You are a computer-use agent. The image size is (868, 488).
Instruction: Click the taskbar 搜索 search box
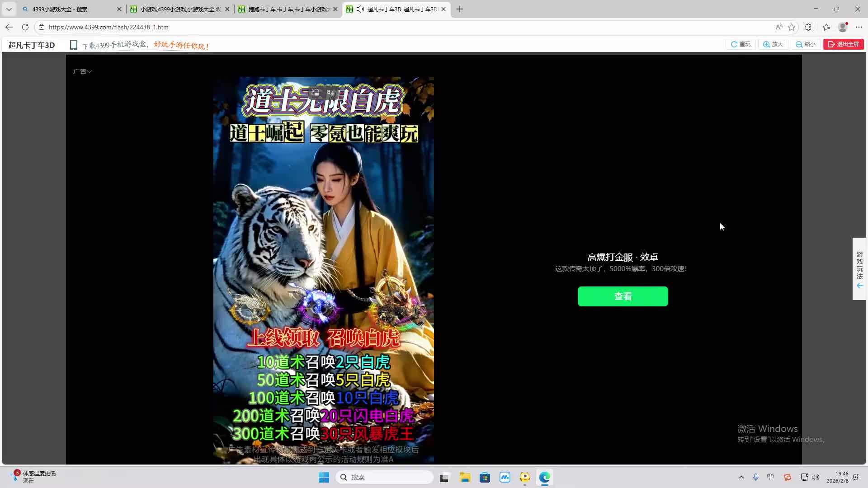tap(385, 477)
